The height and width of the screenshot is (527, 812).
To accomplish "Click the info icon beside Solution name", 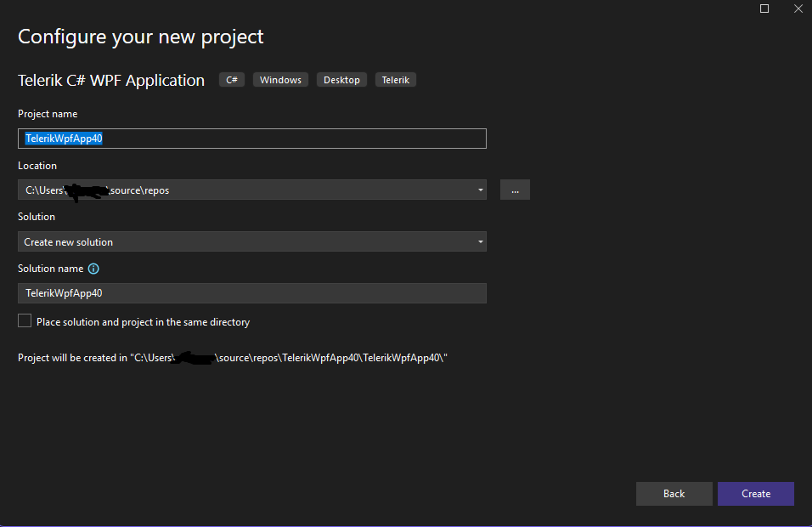I will point(93,269).
